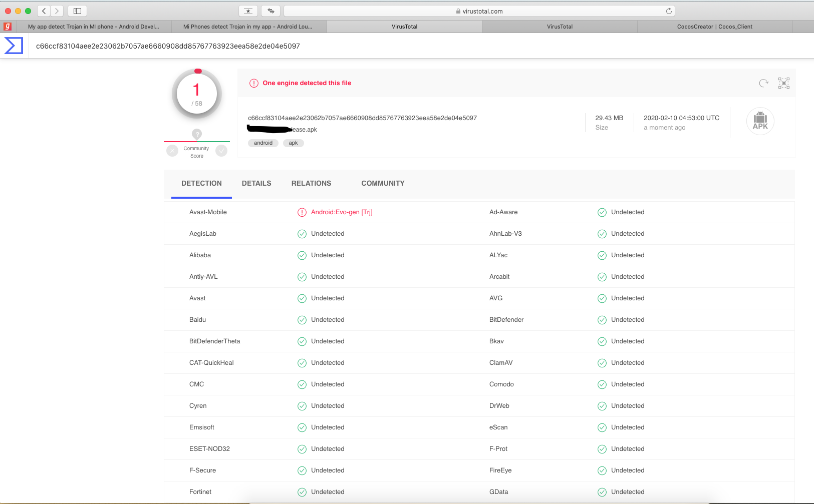
Task: Switch to the DETAILS tab
Action: 256,183
